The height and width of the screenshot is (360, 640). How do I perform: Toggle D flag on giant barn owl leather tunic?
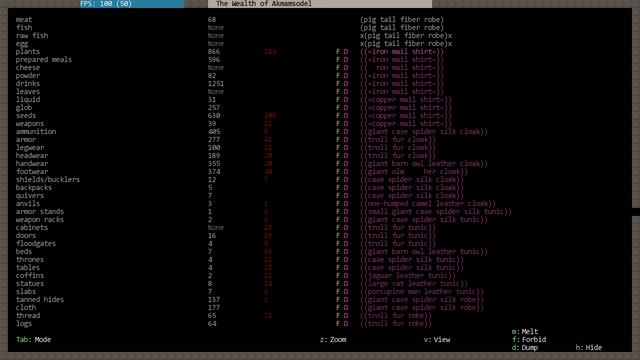coord(346,251)
